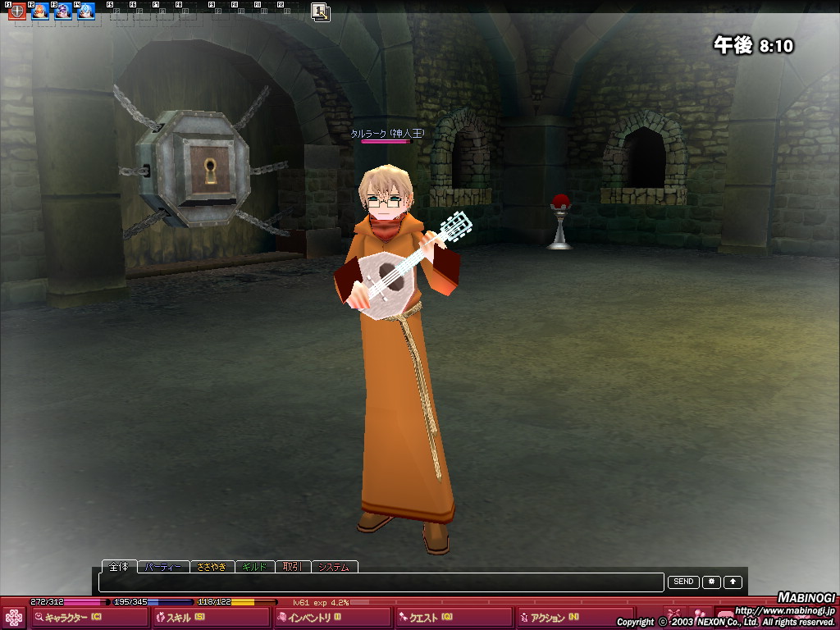This screenshot has width=840, height=630.
Task: Switch to the ささやき chat tab
Action: (x=212, y=567)
